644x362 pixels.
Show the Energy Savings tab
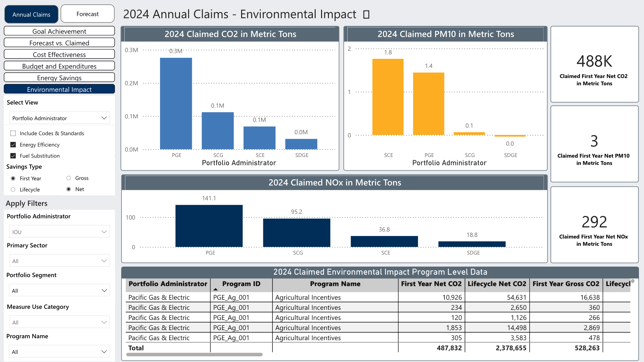[59, 78]
